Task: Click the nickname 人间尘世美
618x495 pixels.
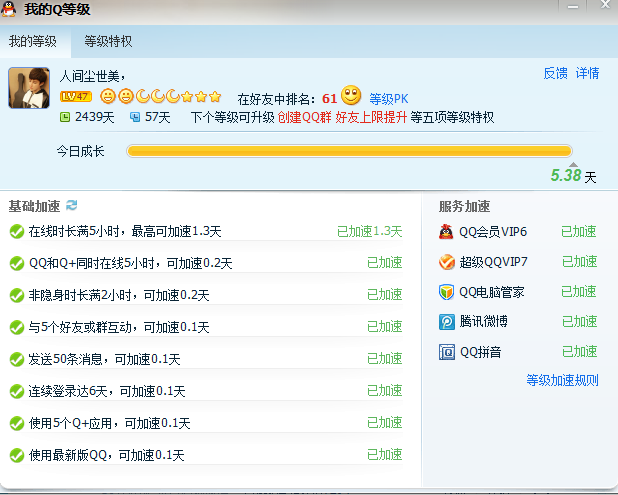Action: (x=92, y=76)
